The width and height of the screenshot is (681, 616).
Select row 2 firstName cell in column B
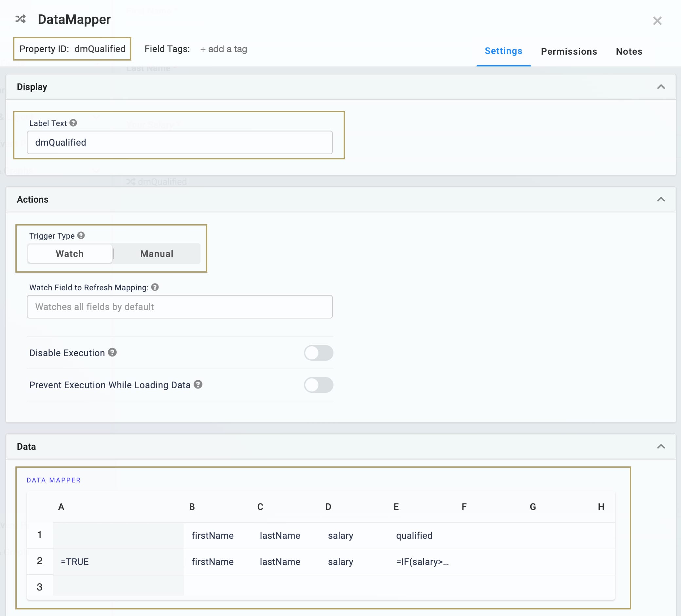click(218, 562)
